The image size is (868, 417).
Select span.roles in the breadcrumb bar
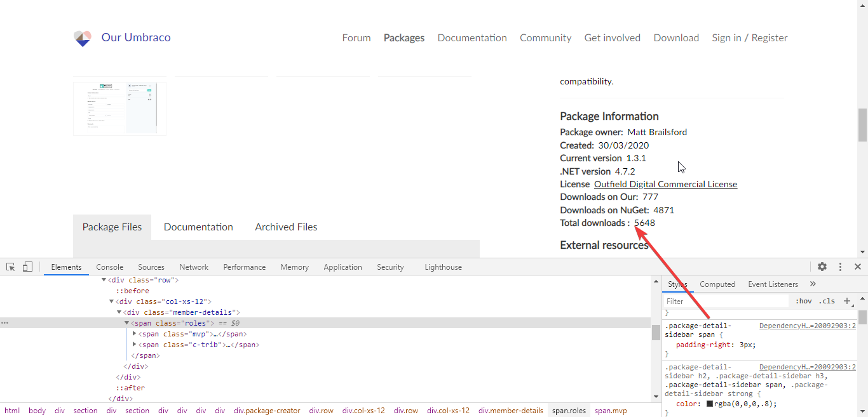tap(569, 411)
